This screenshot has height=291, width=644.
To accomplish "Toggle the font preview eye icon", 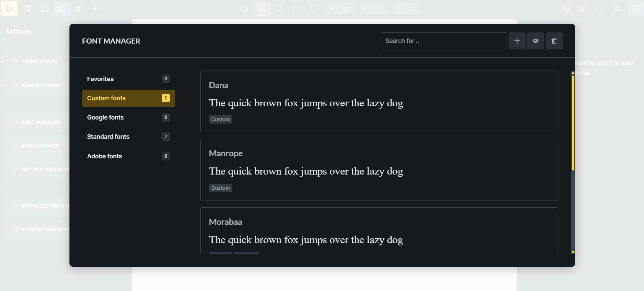I will coord(535,41).
